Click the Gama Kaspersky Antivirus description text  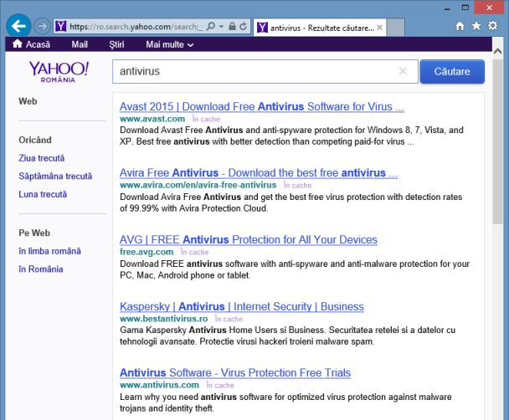pyautogui.click(x=287, y=335)
